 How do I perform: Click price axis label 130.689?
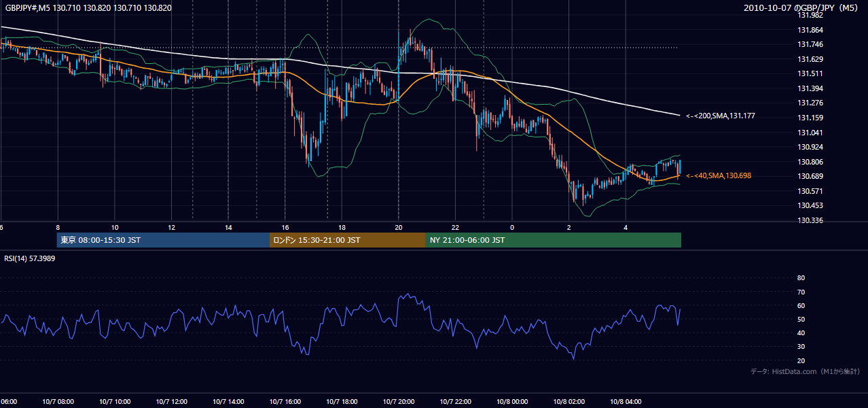(x=809, y=176)
